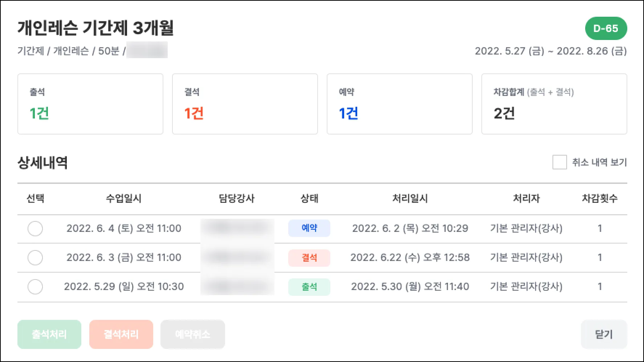The height and width of the screenshot is (362, 644).
Task: Click the 차감횟수 column header
Action: click(599, 198)
